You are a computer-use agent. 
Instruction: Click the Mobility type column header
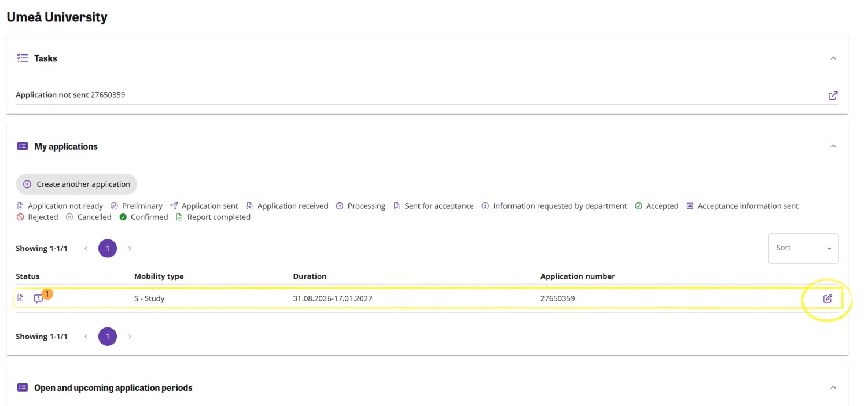(x=159, y=276)
